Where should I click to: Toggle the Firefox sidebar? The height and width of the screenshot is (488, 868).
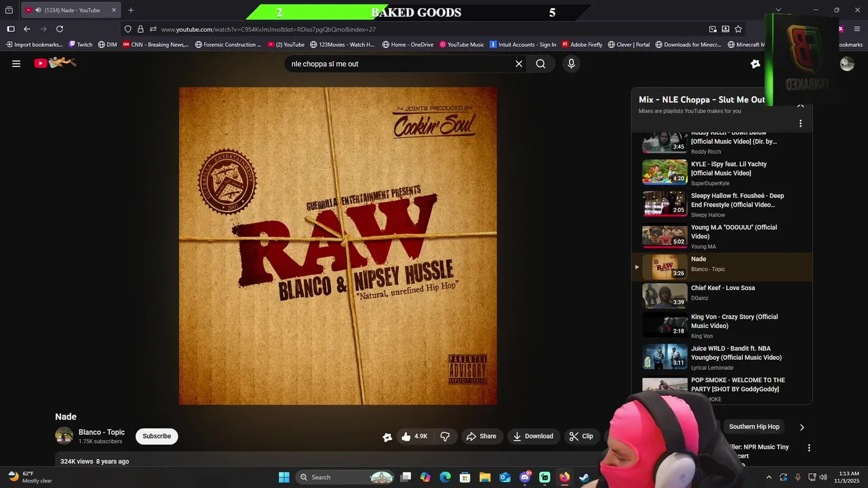tap(11, 29)
